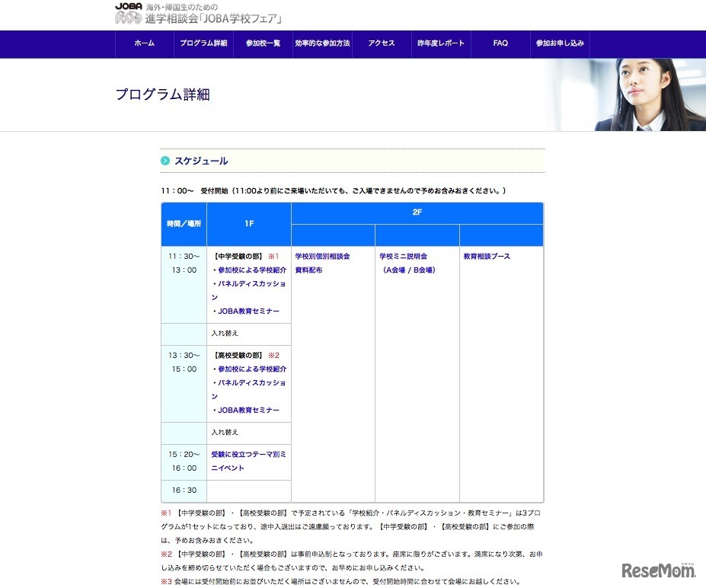This screenshot has height=588, width=706.
Task: Click the JOBA教育セミナー link
Action: (x=248, y=312)
